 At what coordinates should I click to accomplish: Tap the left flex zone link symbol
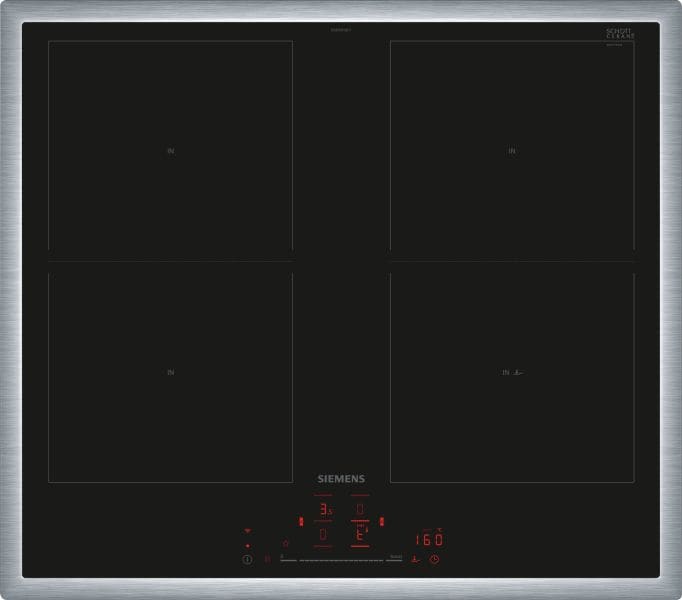[301, 521]
